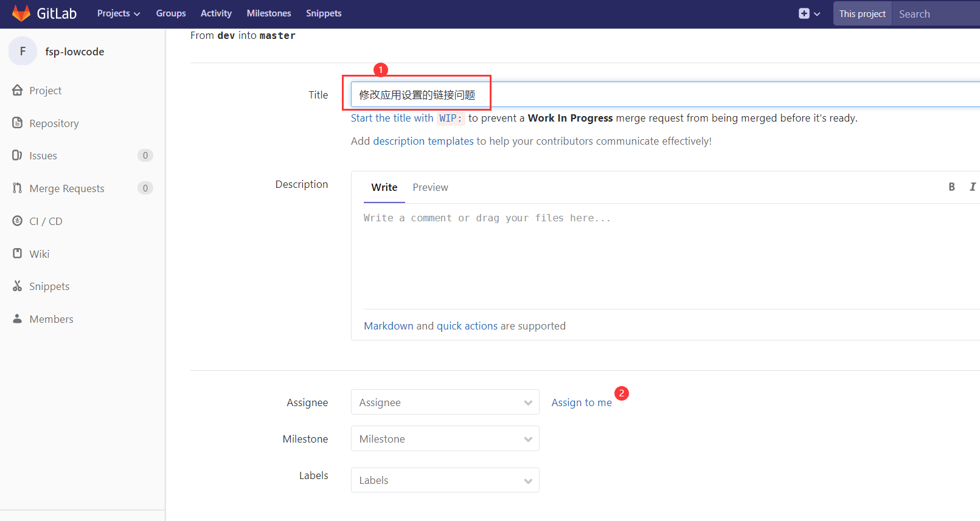Go to Repository in sidebar

(54, 123)
